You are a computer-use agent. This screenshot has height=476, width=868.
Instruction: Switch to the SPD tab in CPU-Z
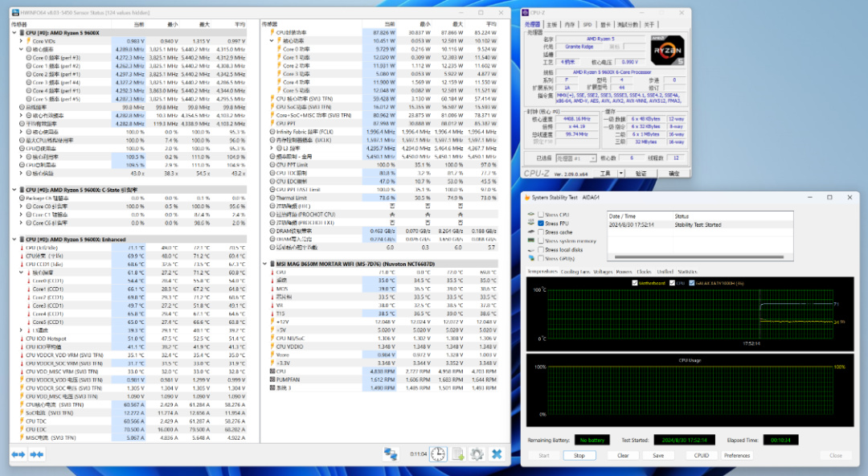click(587, 25)
